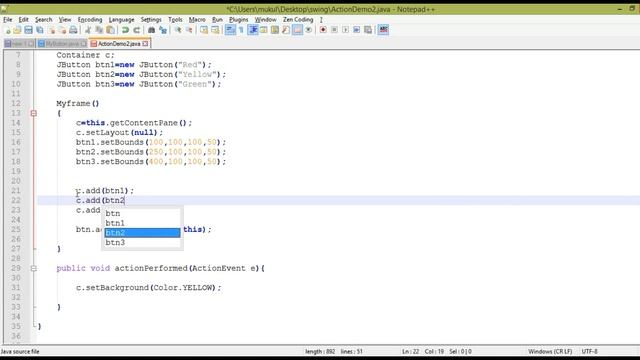Click the Zoom In toolbar icon

[x=178, y=30]
